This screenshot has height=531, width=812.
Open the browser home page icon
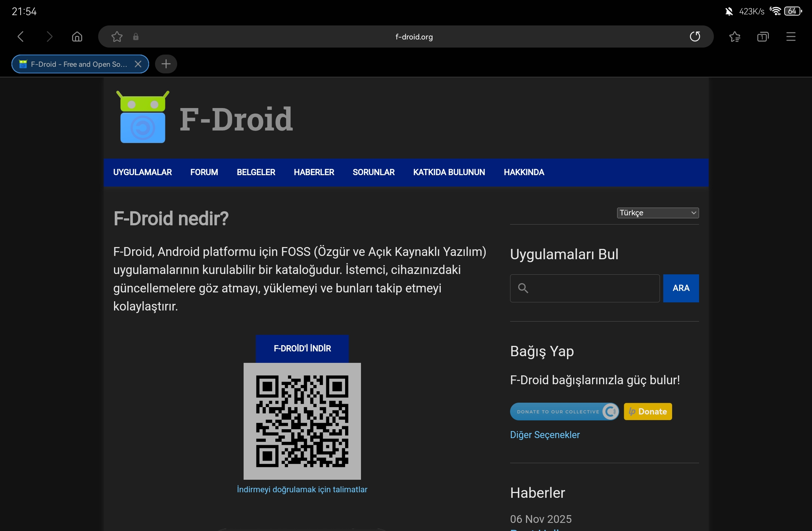pyautogui.click(x=77, y=37)
